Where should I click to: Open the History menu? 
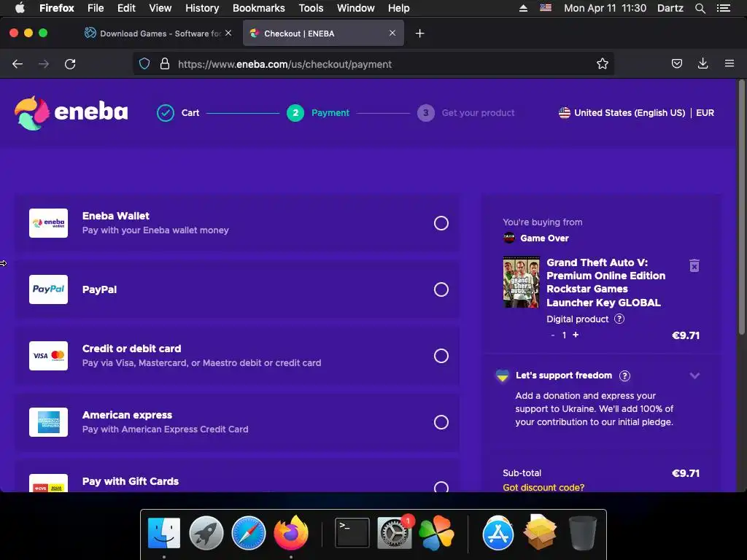pos(202,8)
